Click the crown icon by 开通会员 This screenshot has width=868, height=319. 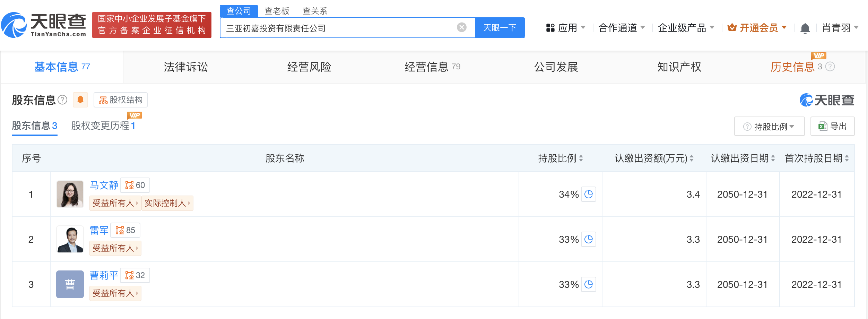pyautogui.click(x=732, y=27)
